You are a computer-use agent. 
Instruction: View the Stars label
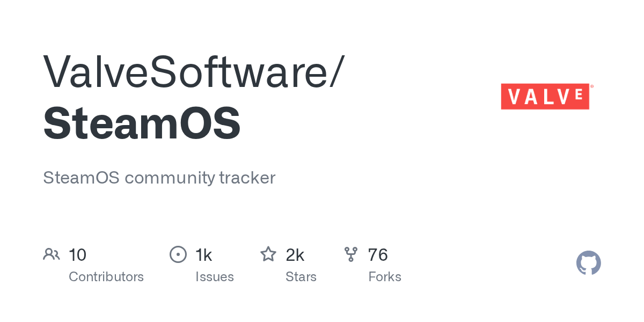301,277
